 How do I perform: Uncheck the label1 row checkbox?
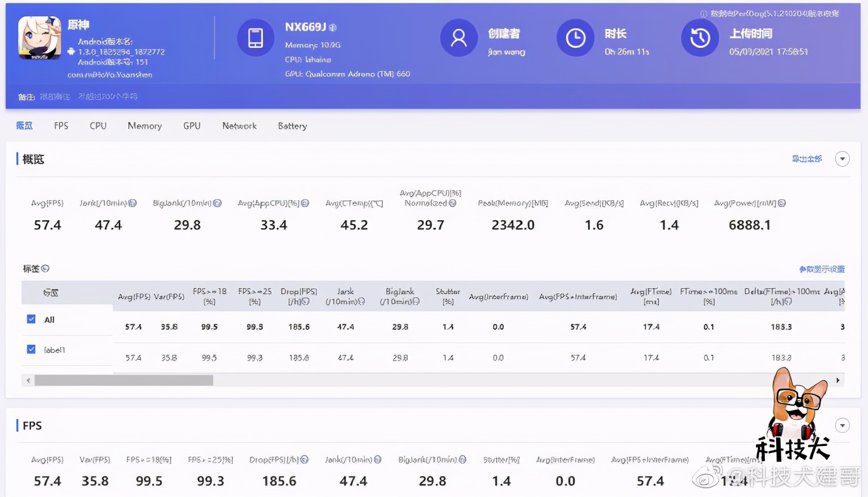(x=31, y=349)
